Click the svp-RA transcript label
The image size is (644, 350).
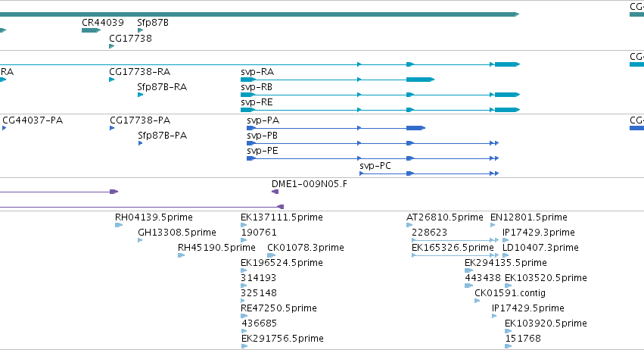[257, 72]
